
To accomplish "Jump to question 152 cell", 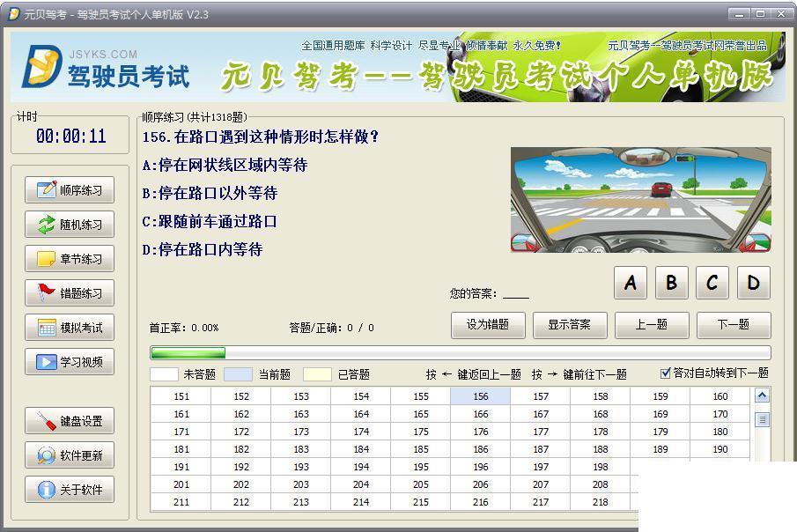I will click(x=241, y=396).
